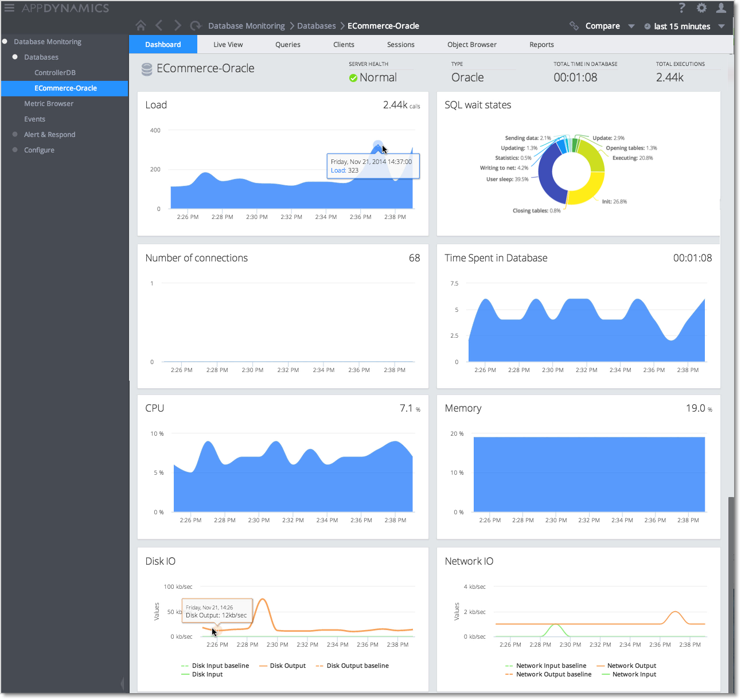Open the help question mark icon
741x700 pixels.
click(682, 8)
